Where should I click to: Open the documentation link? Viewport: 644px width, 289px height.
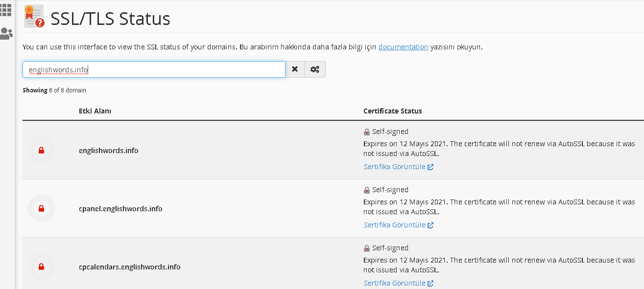pyautogui.click(x=404, y=47)
